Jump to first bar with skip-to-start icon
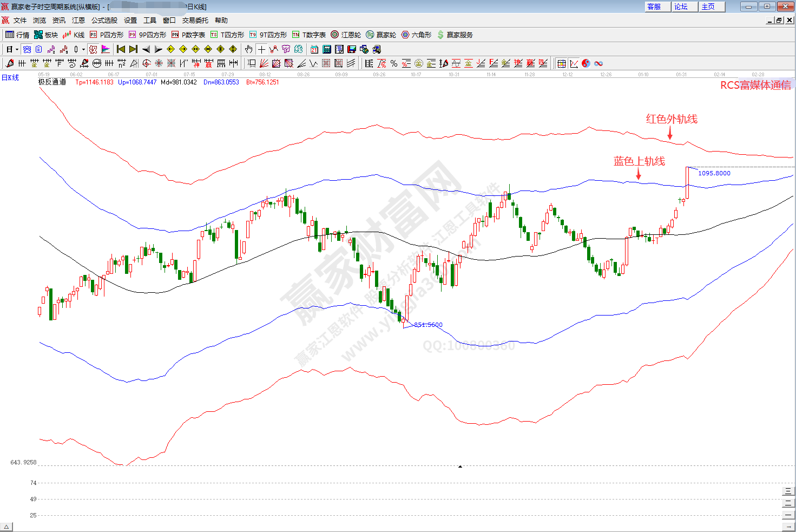Image resolution: width=796 pixels, height=532 pixels. (x=121, y=49)
